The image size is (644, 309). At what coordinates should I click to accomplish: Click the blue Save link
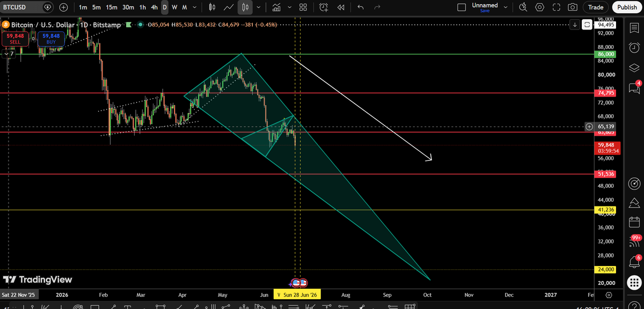(485, 11)
